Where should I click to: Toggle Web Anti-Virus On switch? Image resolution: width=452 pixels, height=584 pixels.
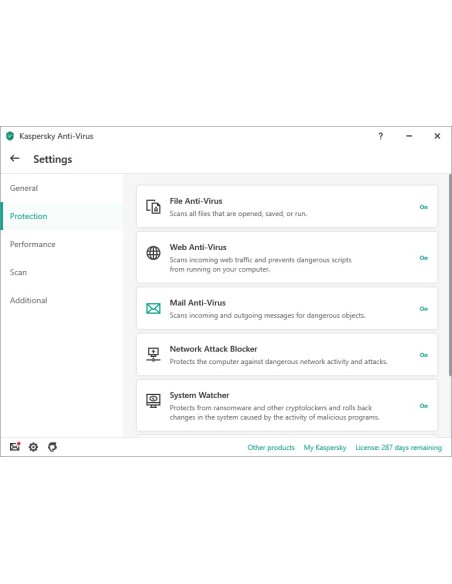tap(424, 258)
